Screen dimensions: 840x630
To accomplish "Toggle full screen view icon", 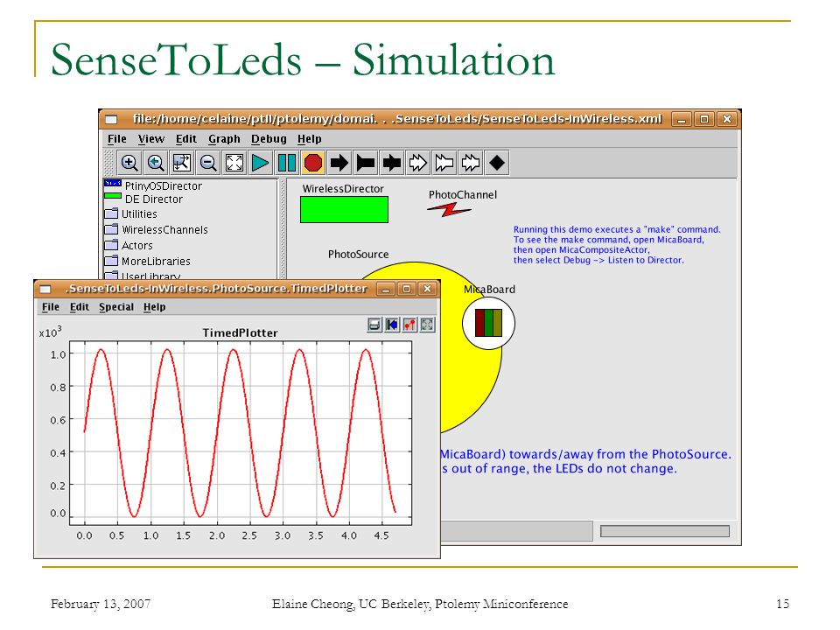I will [234, 163].
